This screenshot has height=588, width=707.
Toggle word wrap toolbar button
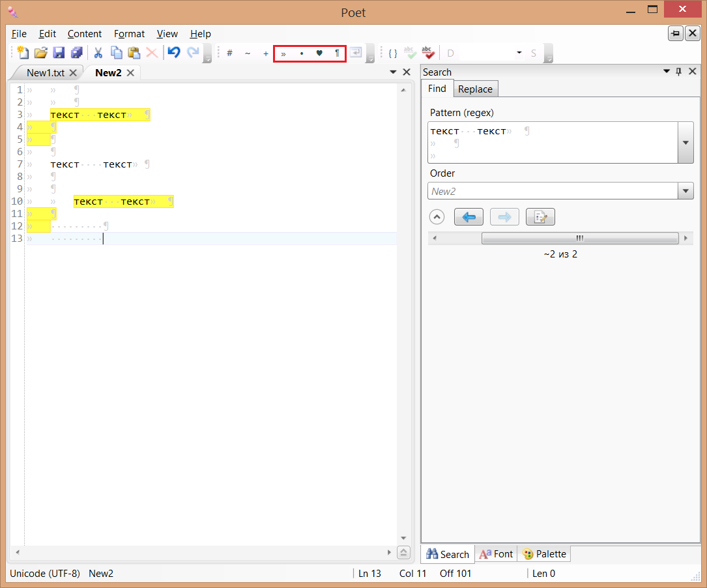click(356, 53)
